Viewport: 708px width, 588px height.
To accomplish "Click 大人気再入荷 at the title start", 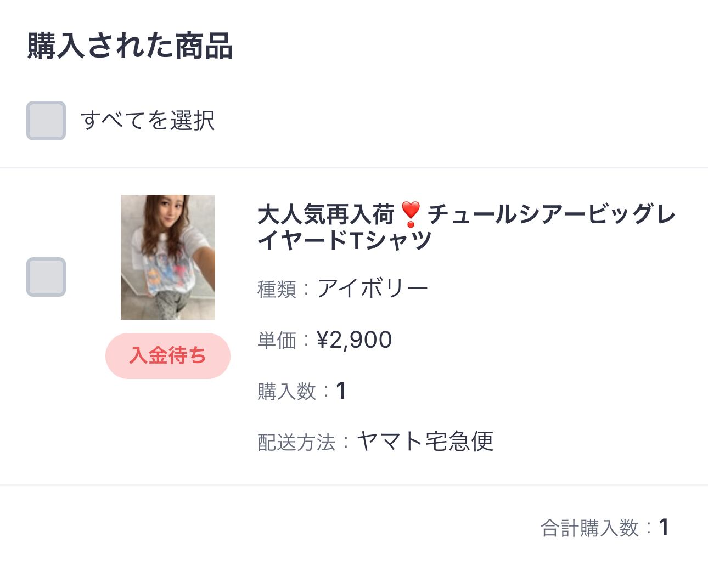I will tap(326, 214).
